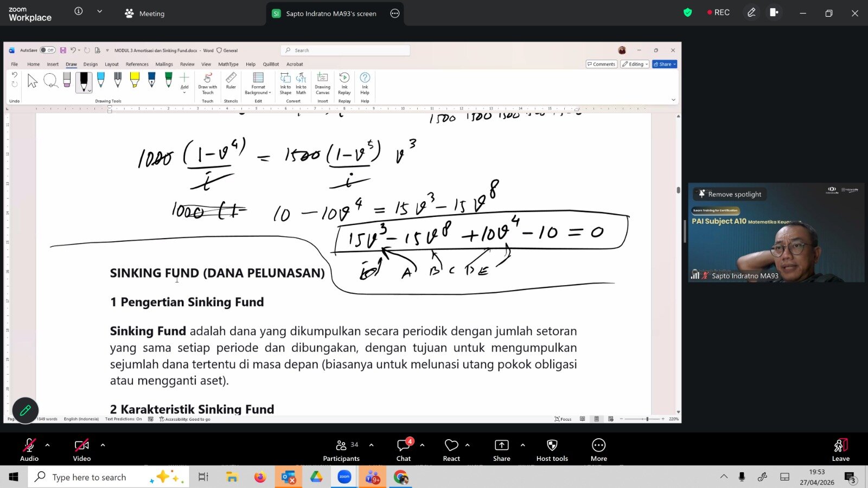
Task: Click Text Predictions: On status
Action: coord(123,419)
